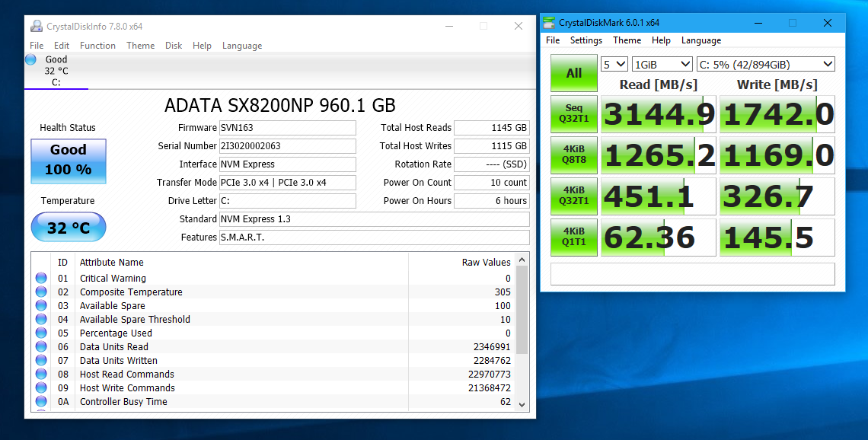Open the Disk menu in CrystalDiskInfo
This screenshot has width=868, height=440.
(174, 46)
